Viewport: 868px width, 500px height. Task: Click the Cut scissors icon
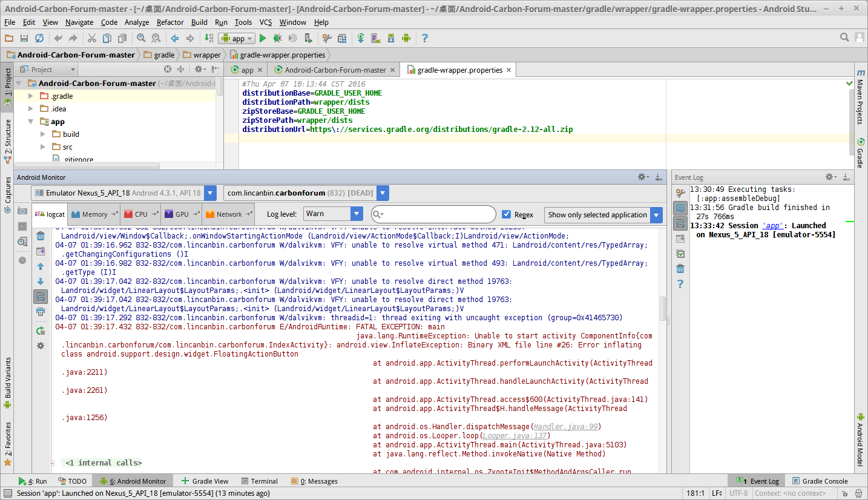click(91, 38)
